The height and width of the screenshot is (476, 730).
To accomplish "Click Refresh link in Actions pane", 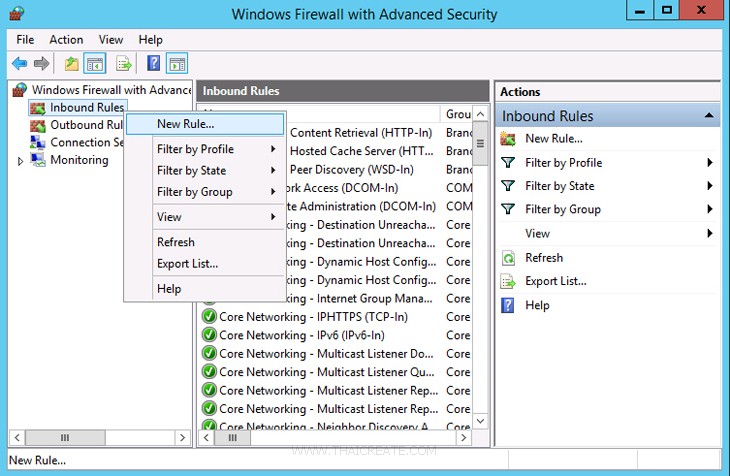I will tap(544, 258).
